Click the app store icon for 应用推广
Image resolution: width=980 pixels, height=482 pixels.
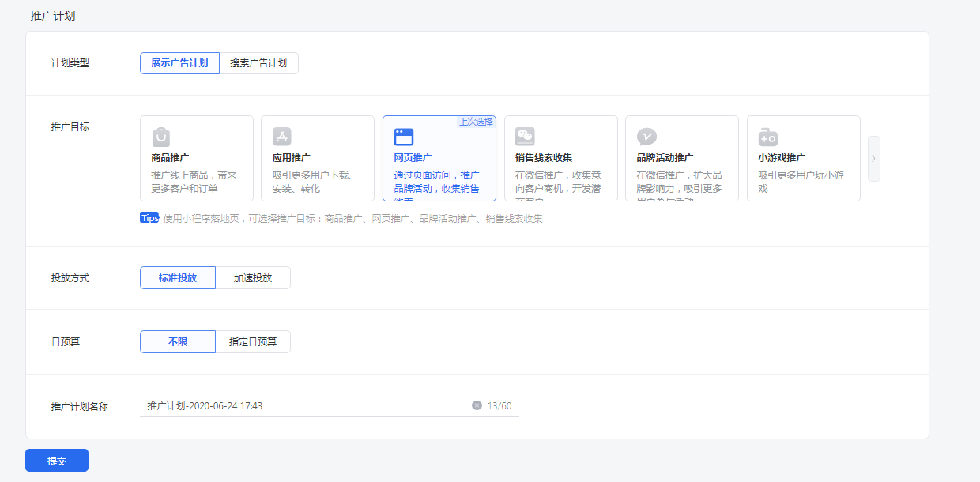pos(282,137)
